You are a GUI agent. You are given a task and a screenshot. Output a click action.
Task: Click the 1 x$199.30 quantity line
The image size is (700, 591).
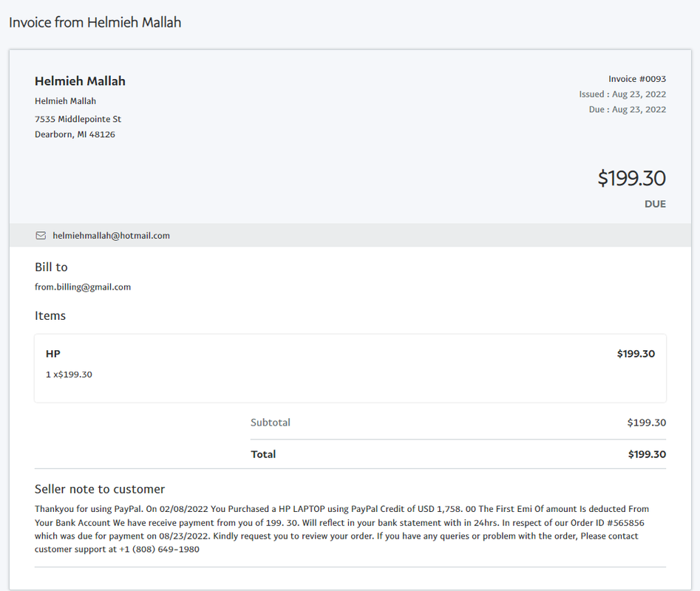point(69,375)
